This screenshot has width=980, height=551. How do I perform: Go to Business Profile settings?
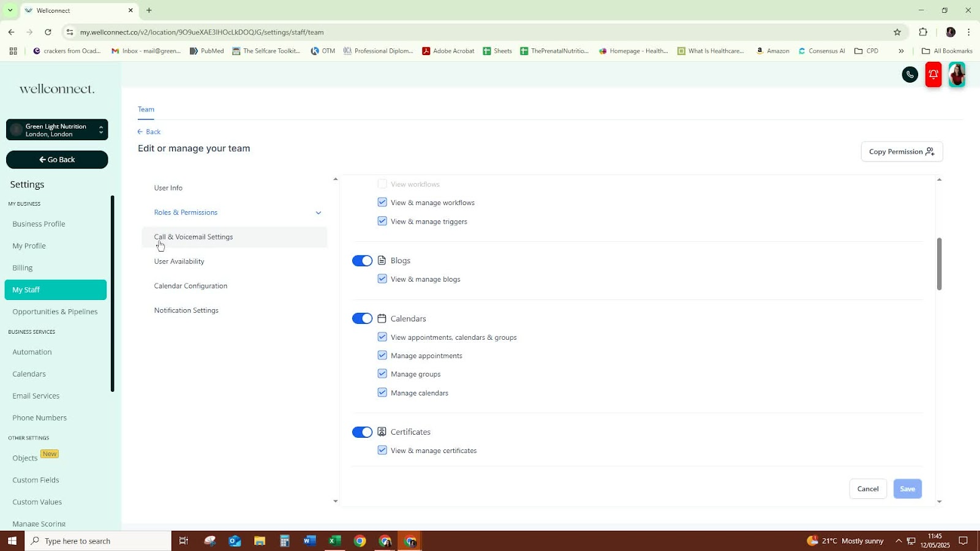pyautogui.click(x=39, y=224)
